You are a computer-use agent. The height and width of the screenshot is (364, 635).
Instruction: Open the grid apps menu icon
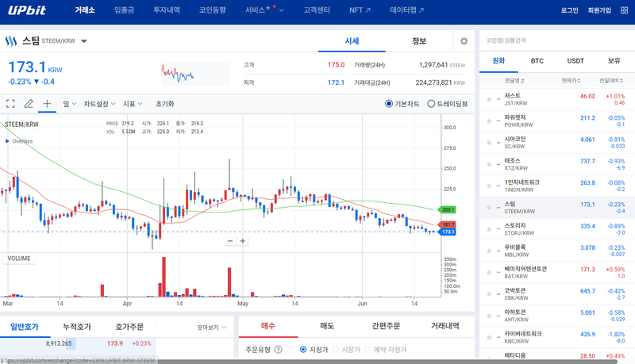[x=624, y=10]
